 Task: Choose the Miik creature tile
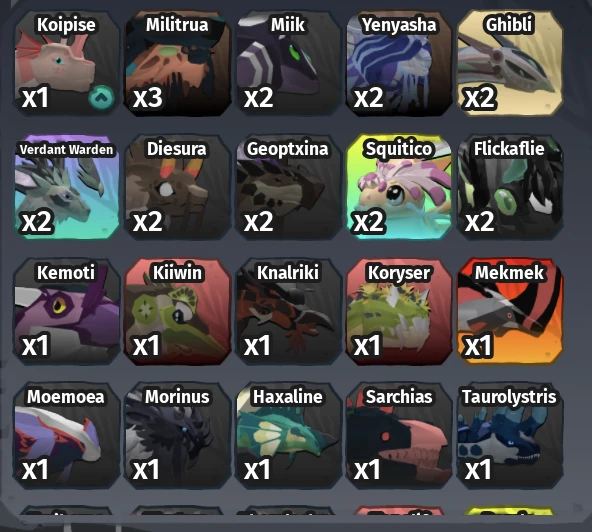point(288,63)
